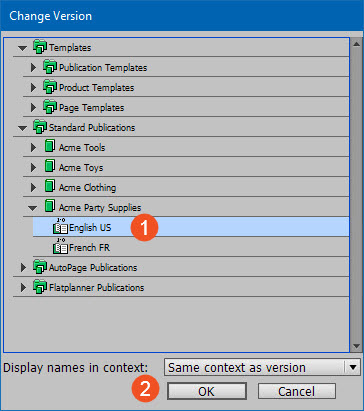Click the Templates folder icon
The image size is (364, 411).
click(40, 47)
